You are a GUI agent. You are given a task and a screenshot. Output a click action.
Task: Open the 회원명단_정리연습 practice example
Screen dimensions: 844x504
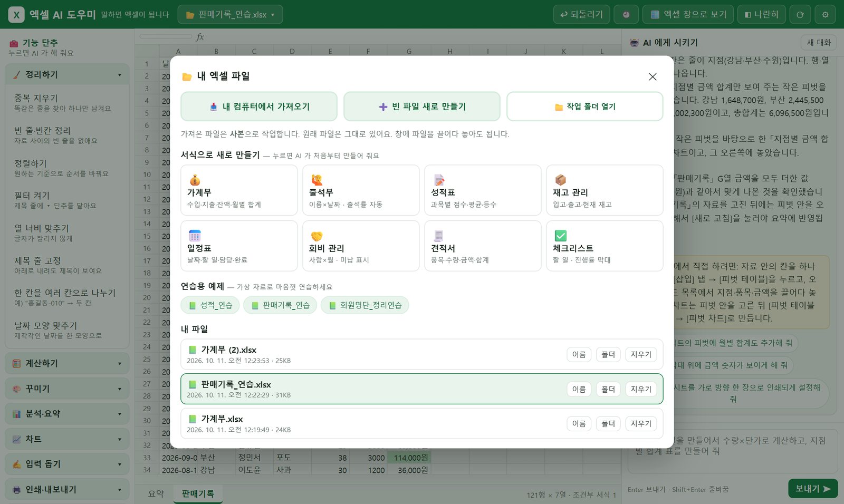click(365, 305)
